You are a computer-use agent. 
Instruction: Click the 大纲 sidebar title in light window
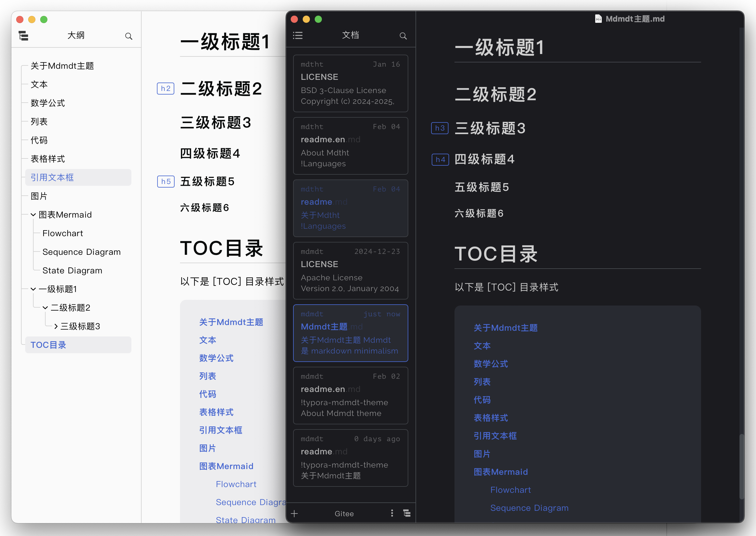(x=76, y=35)
